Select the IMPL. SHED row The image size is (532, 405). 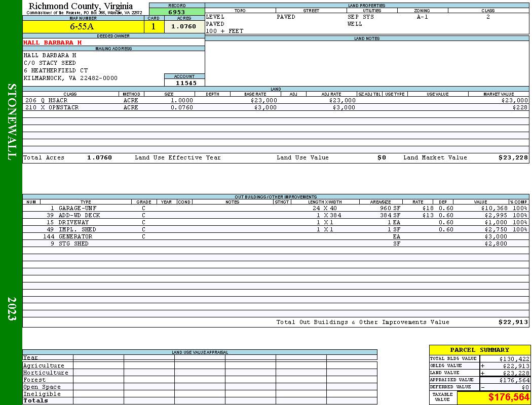pos(276,229)
